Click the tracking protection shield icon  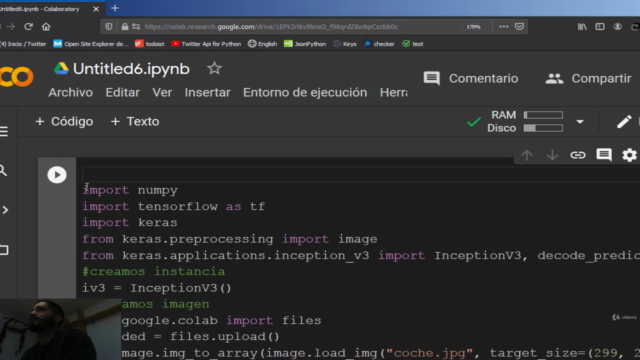tap(109, 27)
